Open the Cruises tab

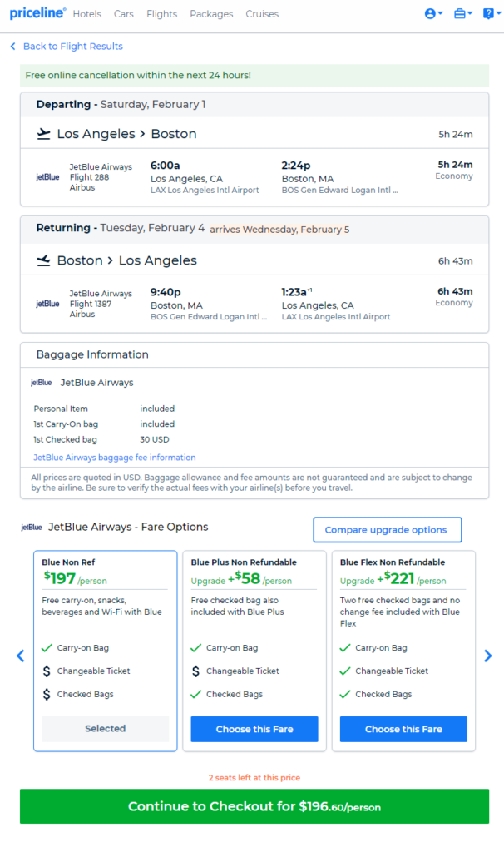[x=262, y=14]
